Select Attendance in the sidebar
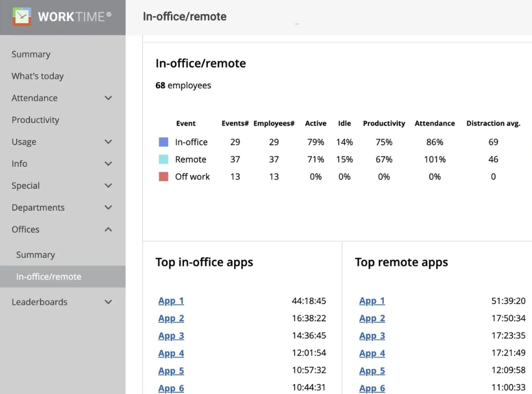The height and width of the screenshot is (394, 532). (x=35, y=98)
